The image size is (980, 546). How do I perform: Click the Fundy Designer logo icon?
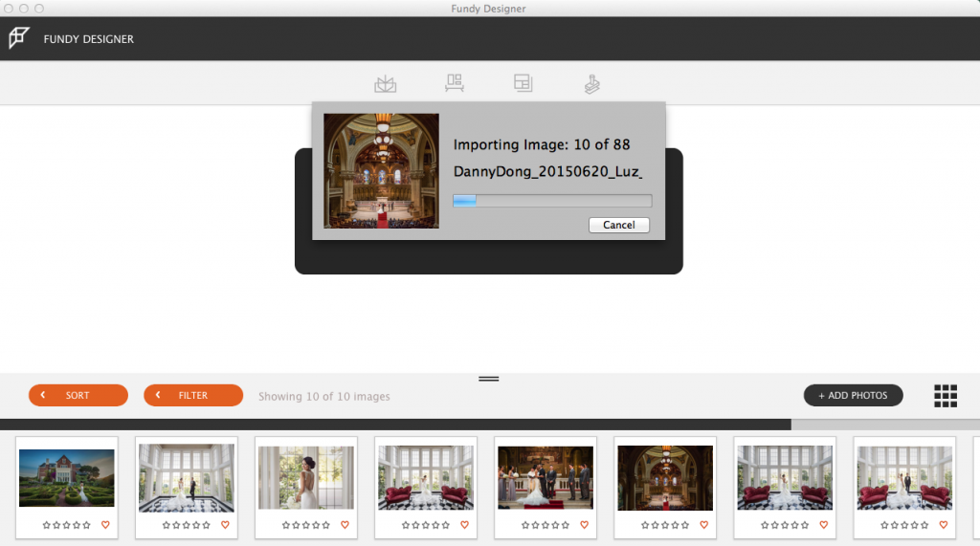(19, 38)
